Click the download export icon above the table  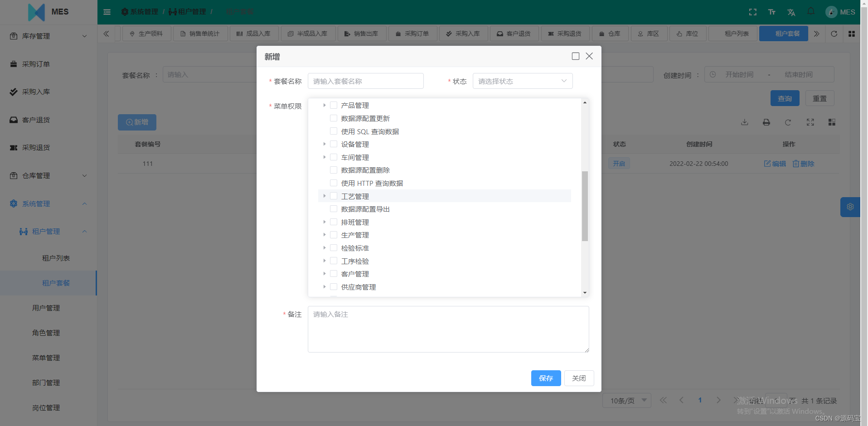[x=744, y=122]
